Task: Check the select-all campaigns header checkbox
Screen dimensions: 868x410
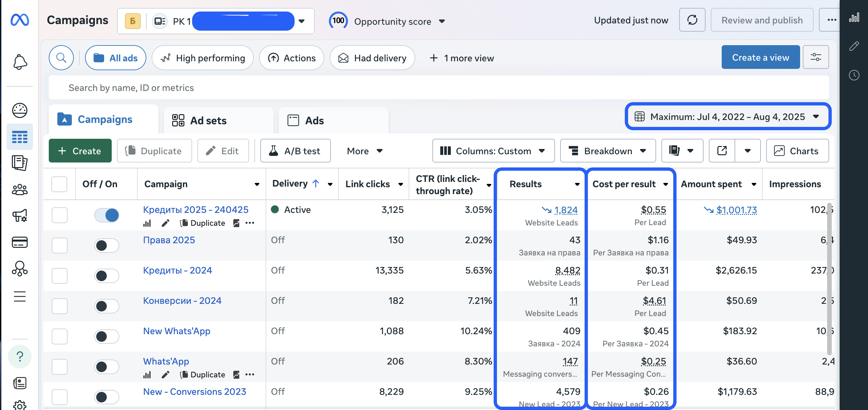Action: (x=59, y=184)
